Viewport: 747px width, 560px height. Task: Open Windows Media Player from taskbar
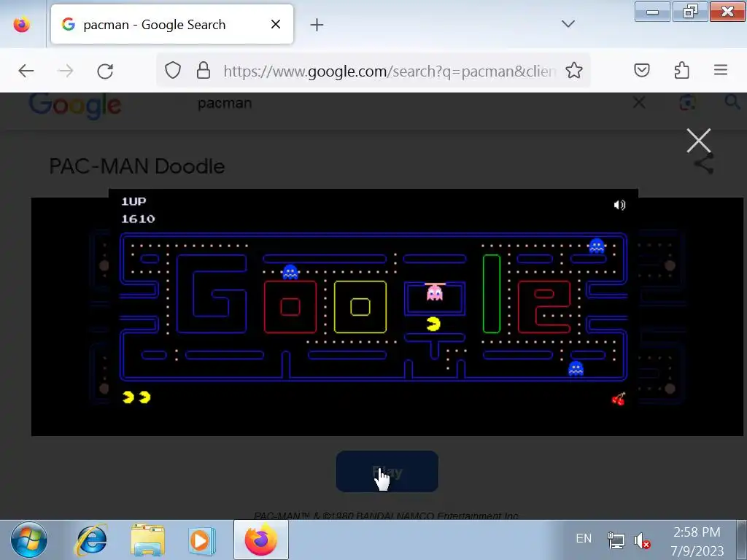201,540
